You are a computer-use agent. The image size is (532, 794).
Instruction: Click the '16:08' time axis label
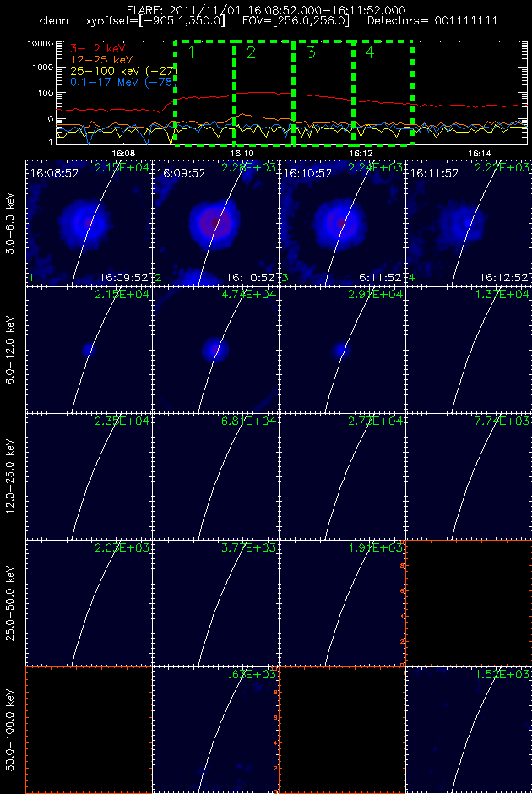click(x=122, y=152)
